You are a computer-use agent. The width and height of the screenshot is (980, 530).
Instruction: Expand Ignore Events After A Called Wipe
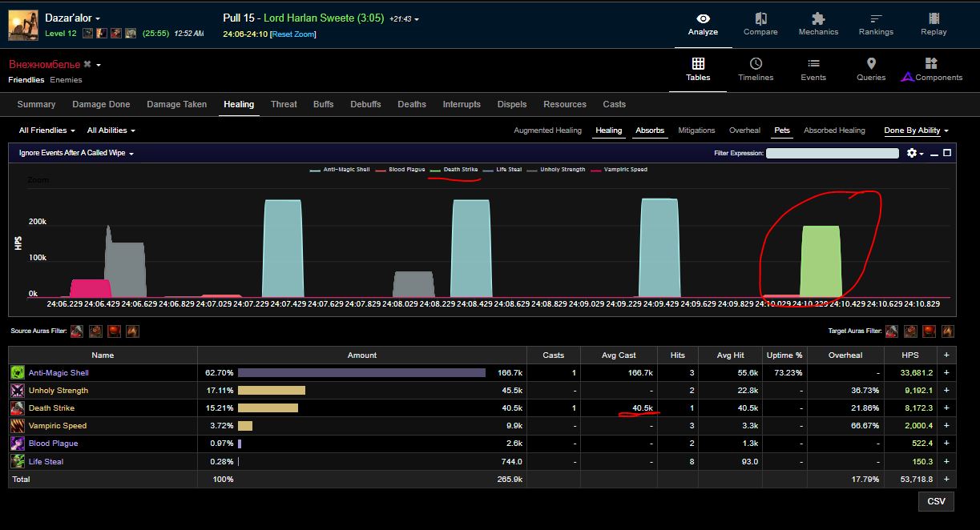tap(76, 153)
